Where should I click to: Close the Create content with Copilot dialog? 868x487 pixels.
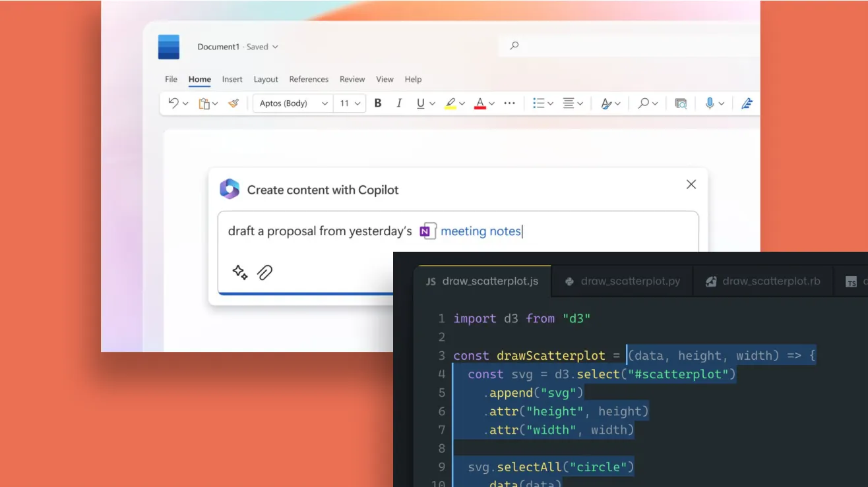(x=691, y=185)
